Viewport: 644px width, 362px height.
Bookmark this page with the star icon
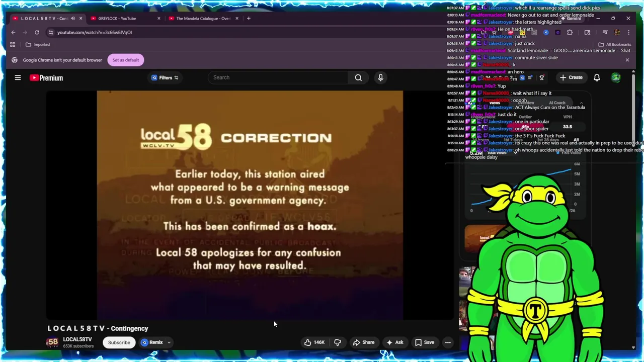(x=494, y=32)
